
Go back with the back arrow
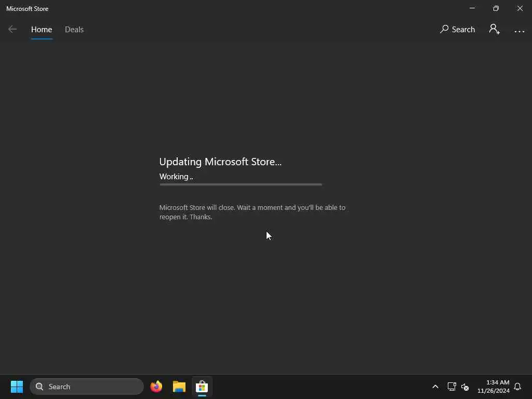12,30
